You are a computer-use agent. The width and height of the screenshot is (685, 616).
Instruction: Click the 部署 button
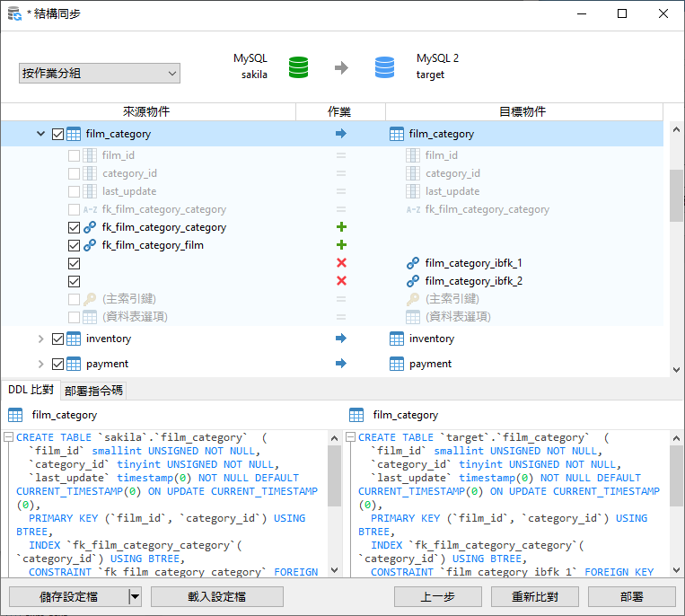coord(631,596)
